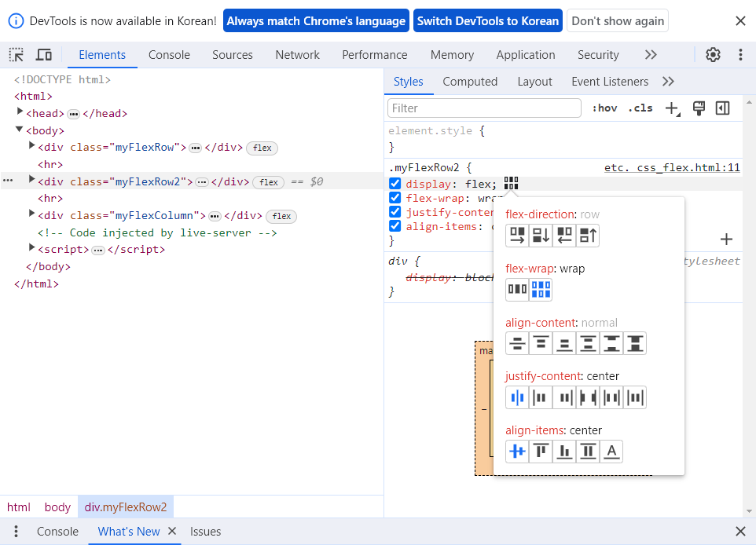The width and height of the screenshot is (756, 545).
Task: Show more main DevTools tabs
Action: (x=651, y=55)
